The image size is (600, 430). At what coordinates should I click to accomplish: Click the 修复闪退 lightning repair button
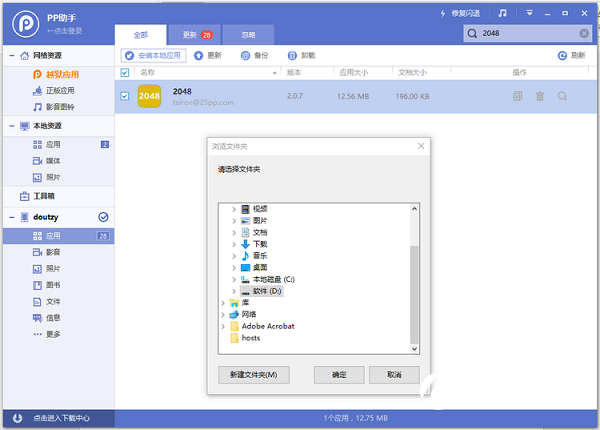point(460,14)
